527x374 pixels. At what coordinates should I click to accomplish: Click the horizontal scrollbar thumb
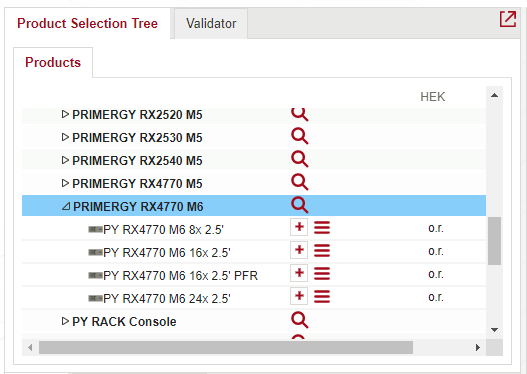tap(226, 347)
